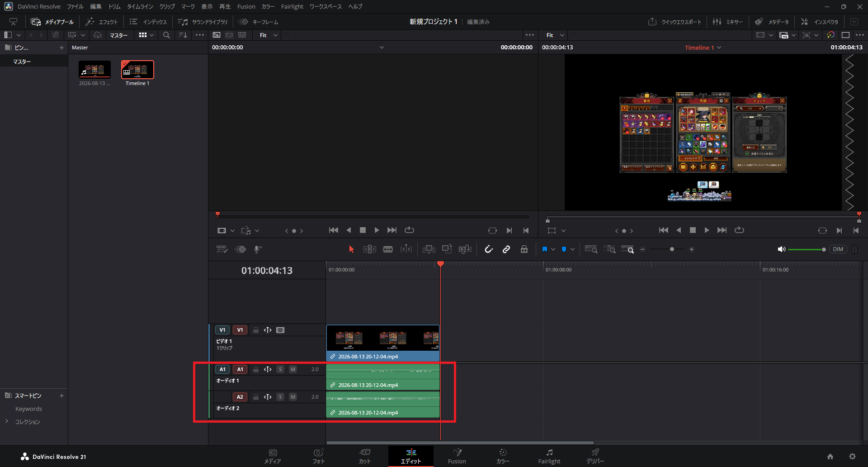Activate the Blade edit mode tool
Screen dimensions: 868x467
[x=388, y=249]
